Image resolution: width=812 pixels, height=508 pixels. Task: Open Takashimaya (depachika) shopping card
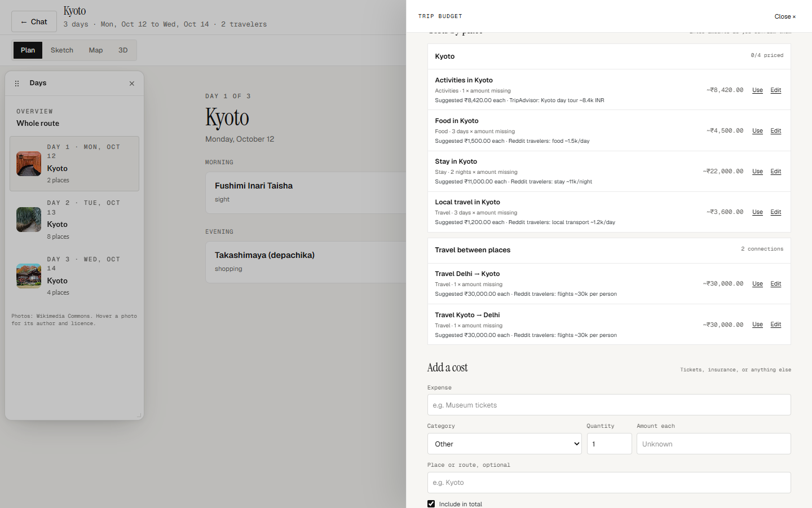click(306, 262)
